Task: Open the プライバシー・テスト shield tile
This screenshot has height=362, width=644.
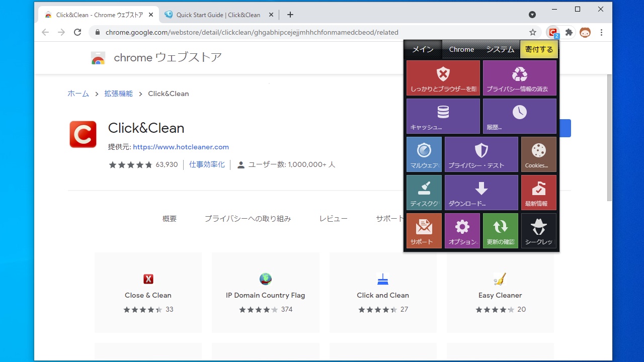Action: pos(481,154)
